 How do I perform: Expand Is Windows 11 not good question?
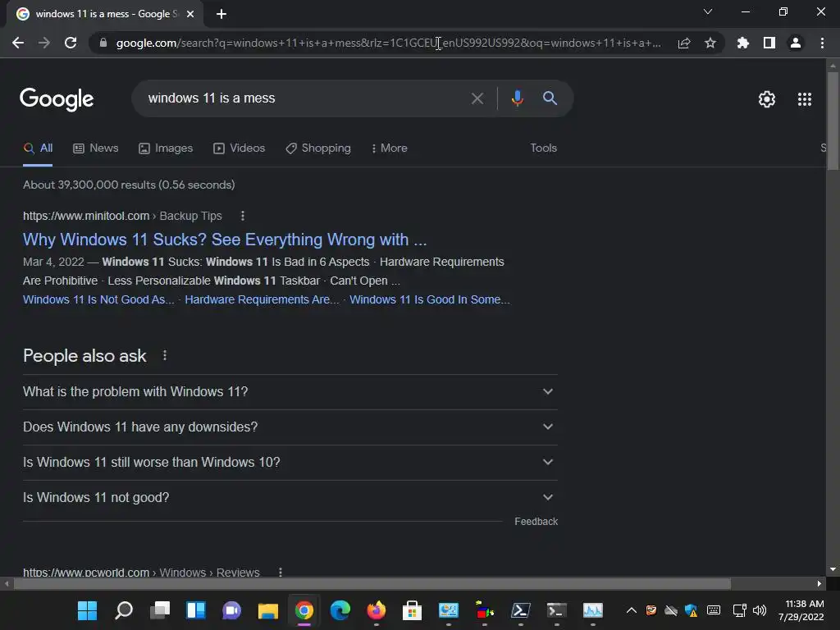pyautogui.click(x=290, y=498)
